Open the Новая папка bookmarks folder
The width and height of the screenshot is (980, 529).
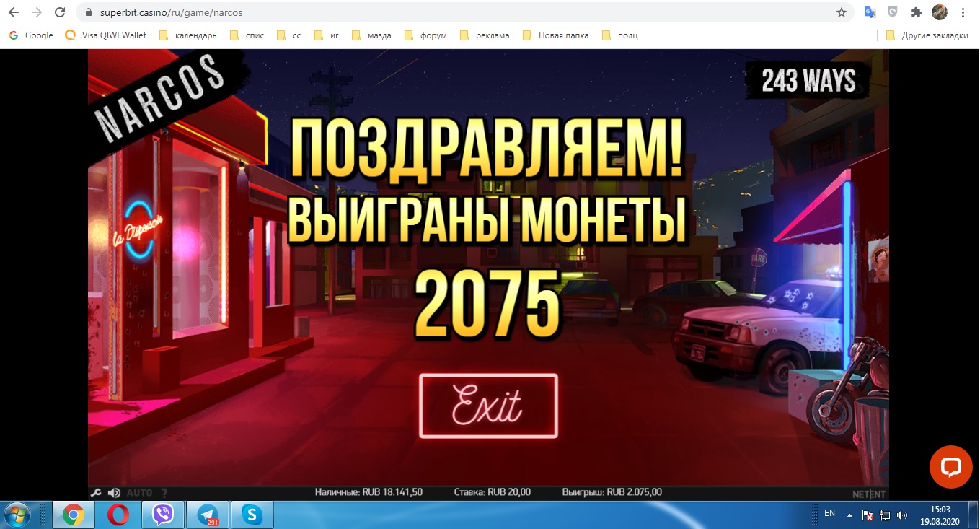click(x=555, y=35)
